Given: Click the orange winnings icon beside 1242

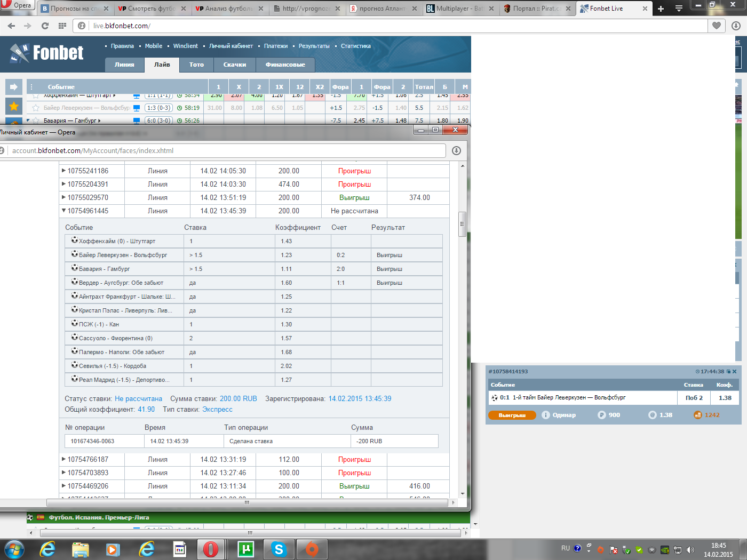Looking at the screenshot, I should click(698, 415).
